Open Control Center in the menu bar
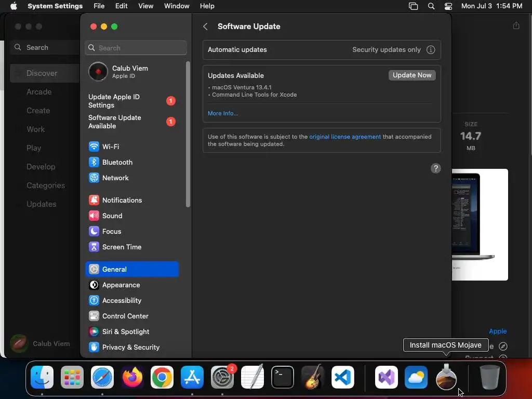 pyautogui.click(x=448, y=6)
